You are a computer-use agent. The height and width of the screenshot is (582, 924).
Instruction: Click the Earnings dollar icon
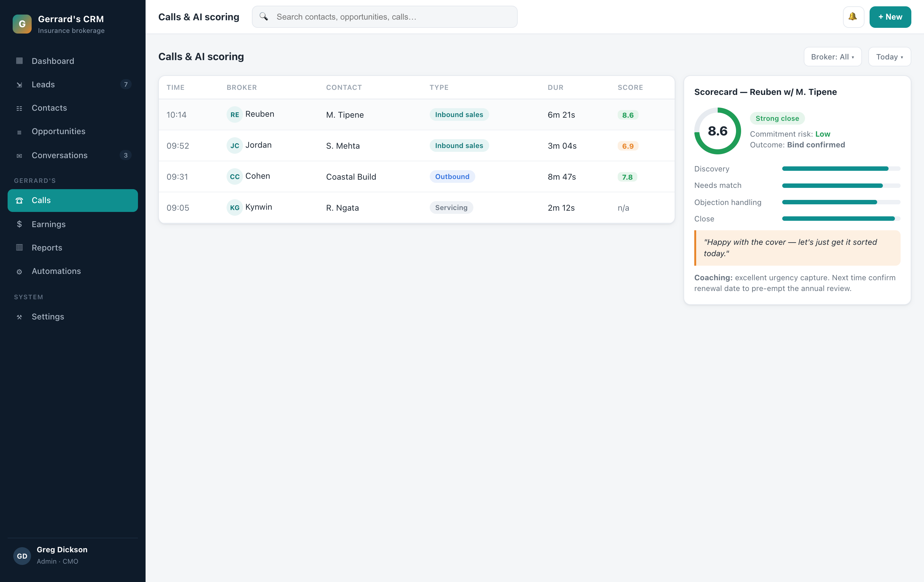coord(19,224)
